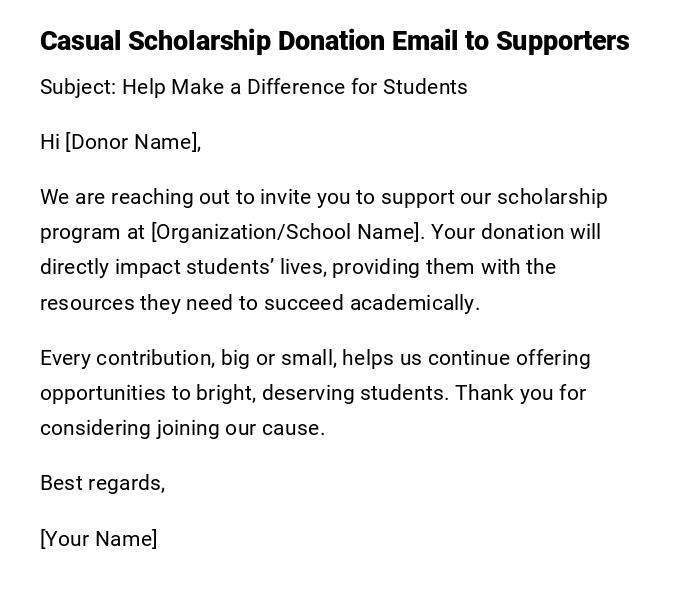Select the [Organization/School Name] placeholder
This screenshot has height=601, width=700.
coord(287,232)
